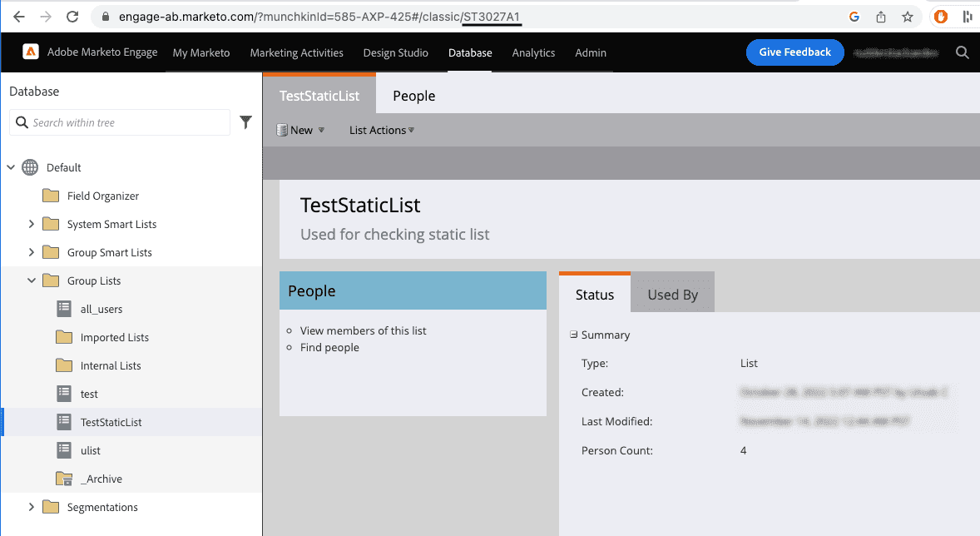Click Adobe Marketo Engage home label
The height and width of the screenshot is (536, 980).
102,52
